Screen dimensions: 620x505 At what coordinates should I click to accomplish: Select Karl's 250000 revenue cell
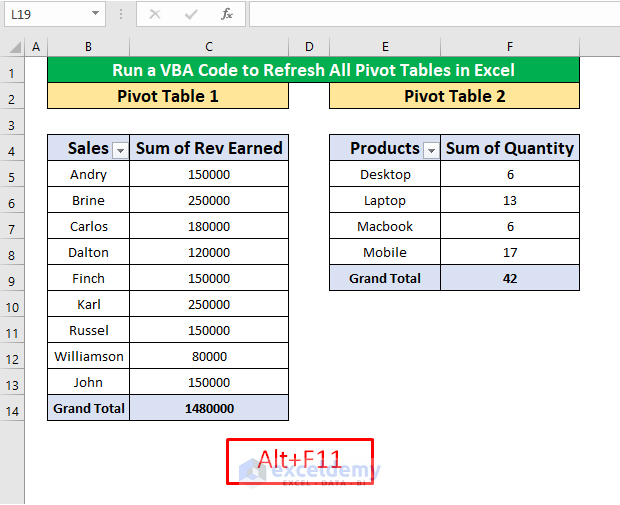(209, 305)
